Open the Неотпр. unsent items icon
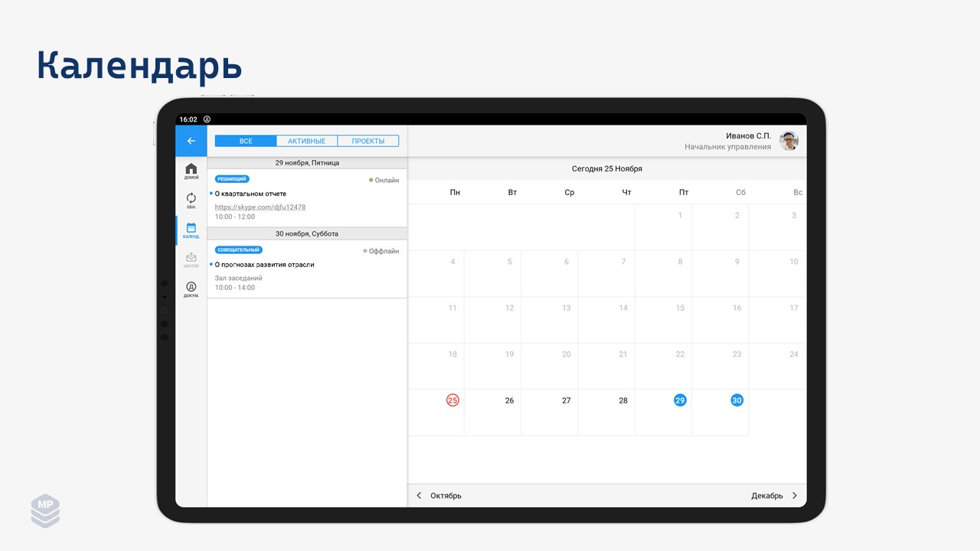 tap(191, 259)
